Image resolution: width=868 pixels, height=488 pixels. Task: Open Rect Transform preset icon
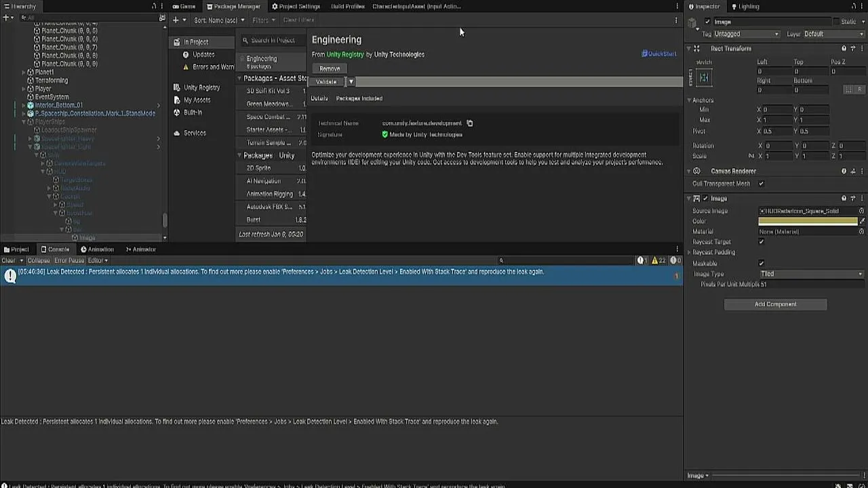click(x=852, y=49)
